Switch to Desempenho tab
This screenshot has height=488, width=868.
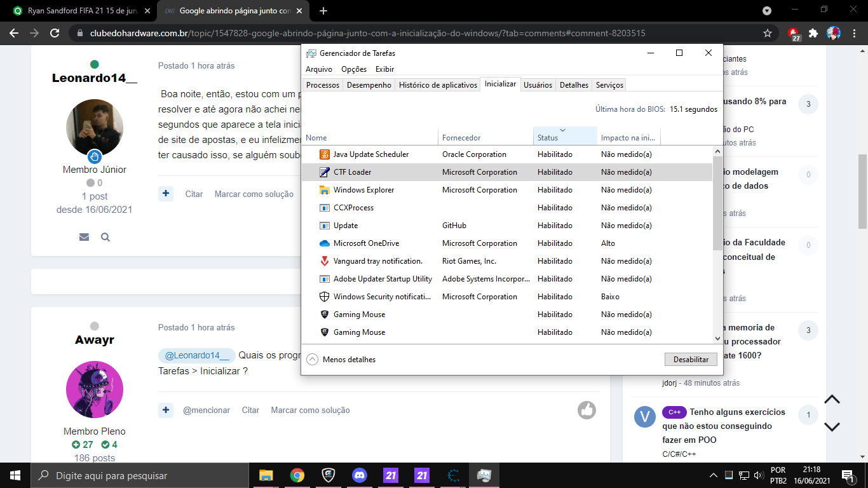click(x=369, y=85)
